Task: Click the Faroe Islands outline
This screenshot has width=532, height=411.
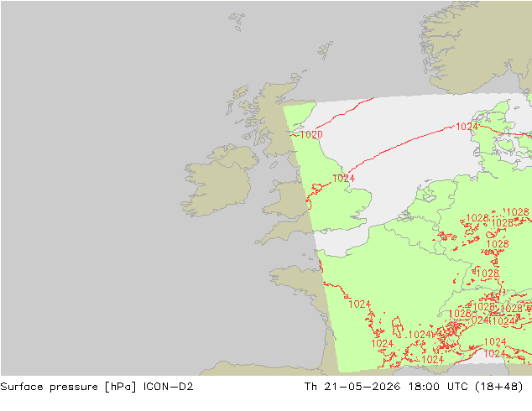Action: tap(237, 21)
